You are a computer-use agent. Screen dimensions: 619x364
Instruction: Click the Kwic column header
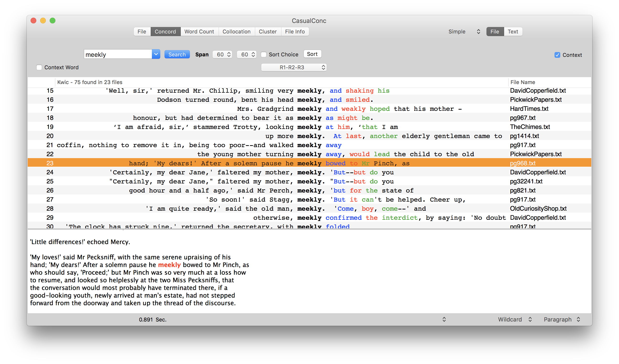coord(282,82)
